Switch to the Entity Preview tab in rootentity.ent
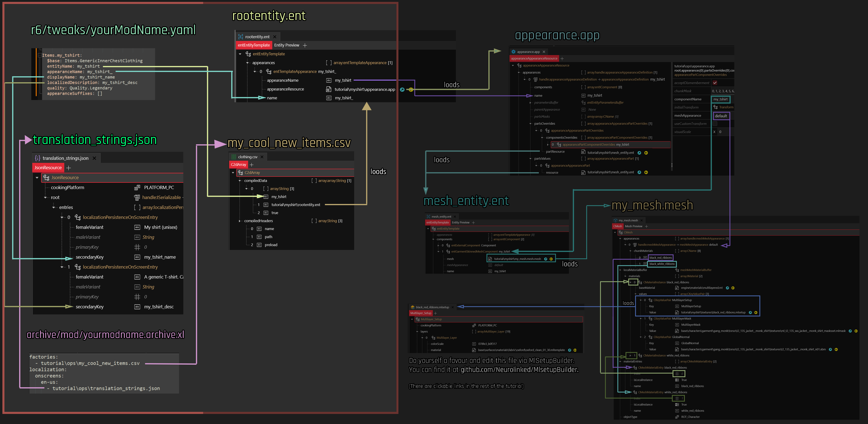Screen dimensions: 868x424 coord(286,45)
